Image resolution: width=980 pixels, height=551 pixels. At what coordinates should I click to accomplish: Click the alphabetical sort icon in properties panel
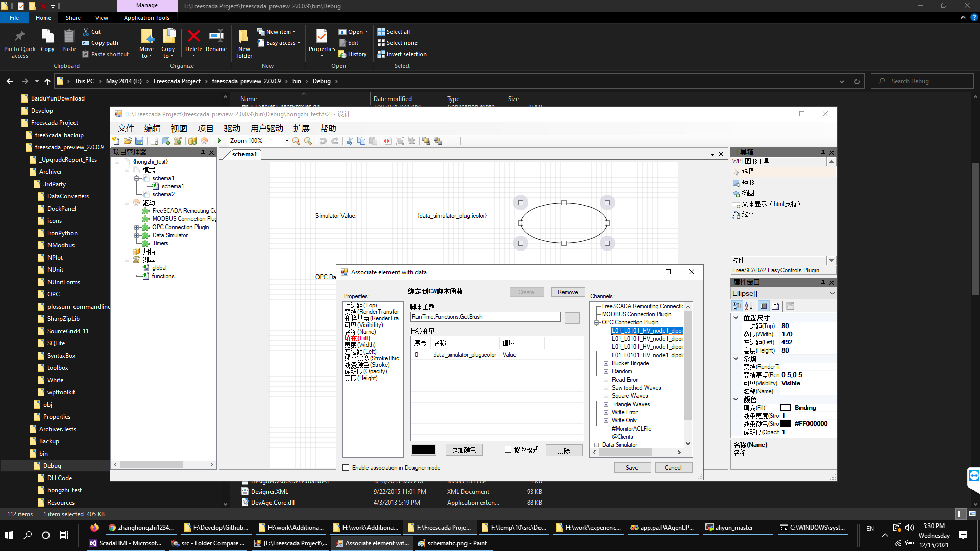pyautogui.click(x=748, y=306)
